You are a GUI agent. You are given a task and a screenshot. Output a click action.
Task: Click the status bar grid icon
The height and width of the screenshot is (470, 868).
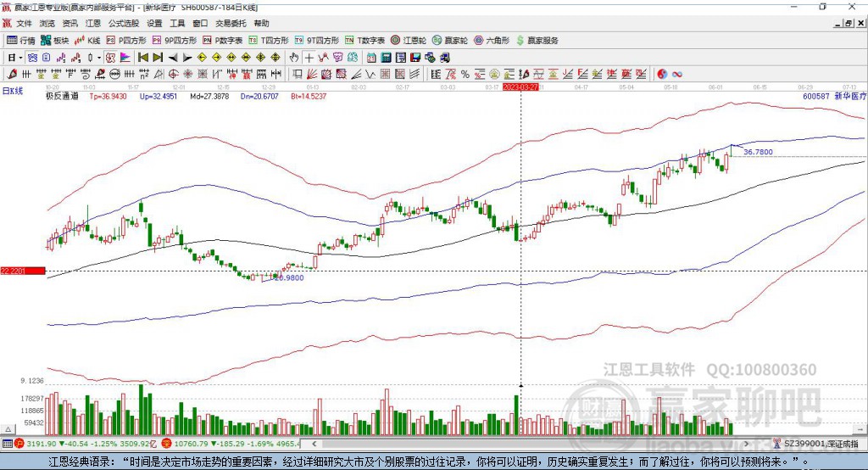pyautogui.click(x=7, y=444)
